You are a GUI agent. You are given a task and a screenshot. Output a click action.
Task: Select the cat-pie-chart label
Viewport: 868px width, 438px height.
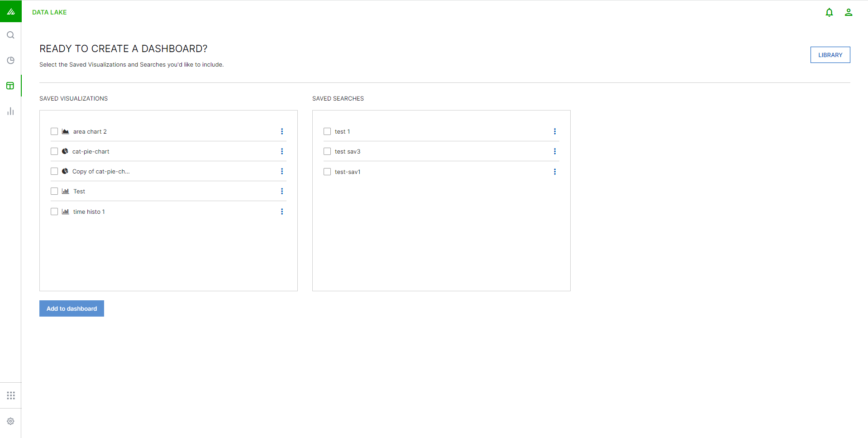click(91, 151)
